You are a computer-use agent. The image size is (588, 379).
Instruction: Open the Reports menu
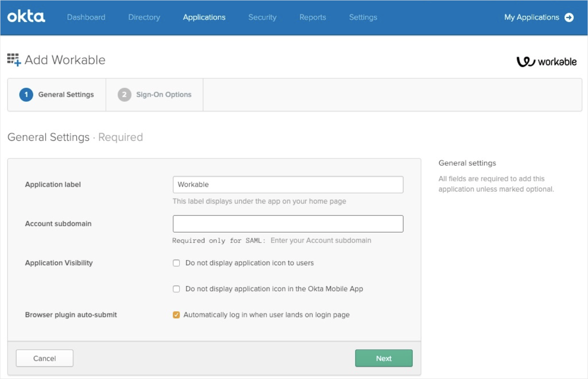pos(313,17)
